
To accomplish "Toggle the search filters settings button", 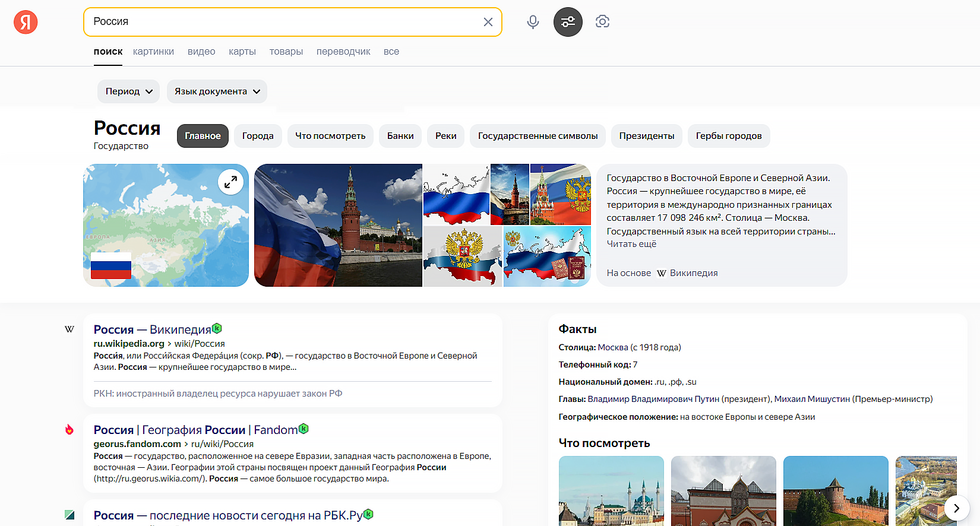I will 568,22.
